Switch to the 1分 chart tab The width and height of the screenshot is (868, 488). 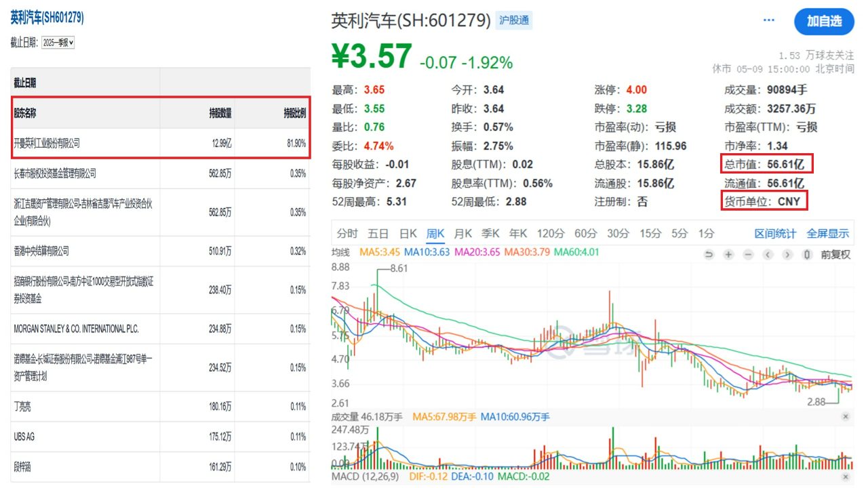click(706, 233)
